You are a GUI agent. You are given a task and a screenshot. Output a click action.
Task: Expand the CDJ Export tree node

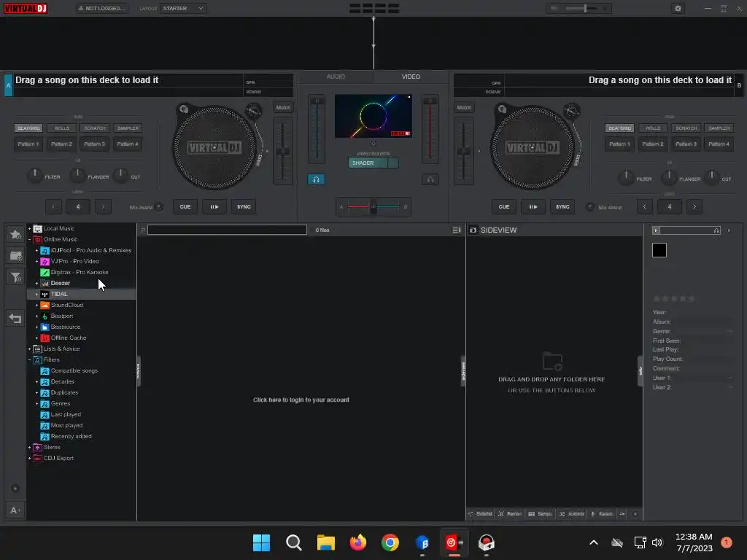tap(29, 459)
